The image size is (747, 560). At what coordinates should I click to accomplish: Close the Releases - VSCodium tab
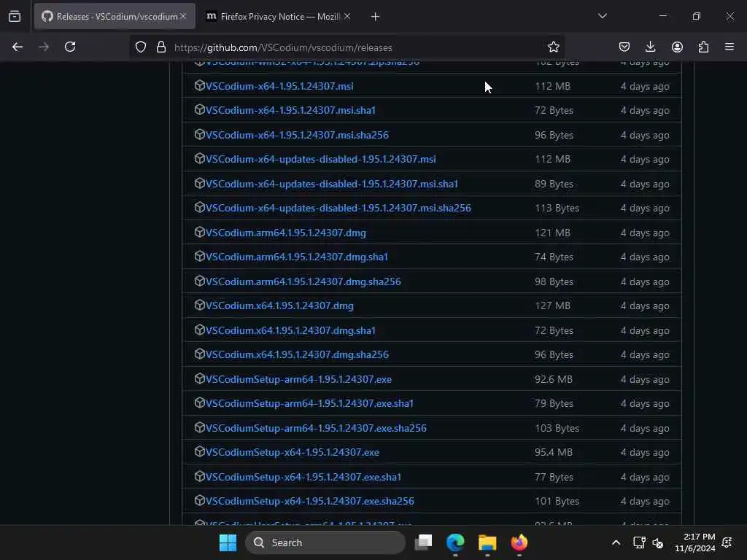click(183, 17)
